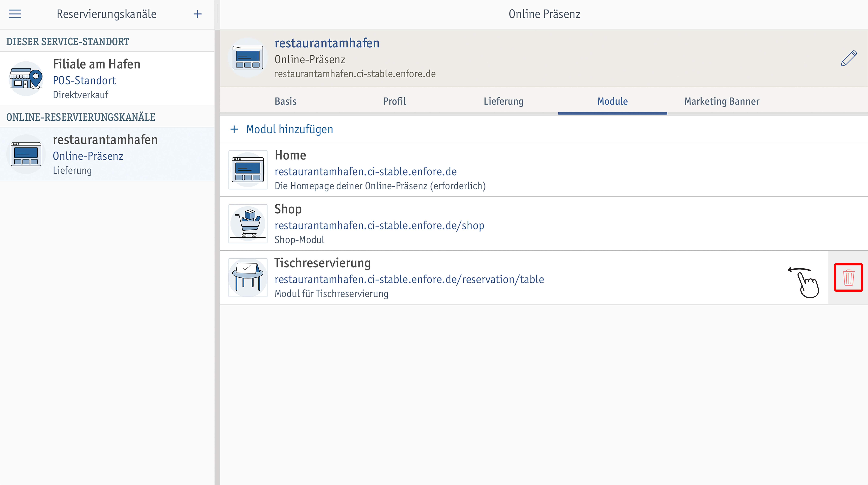The width and height of the screenshot is (868, 485).
Task: Click sidebar Online-Präsenz label
Action: pyautogui.click(x=88, y=156)
